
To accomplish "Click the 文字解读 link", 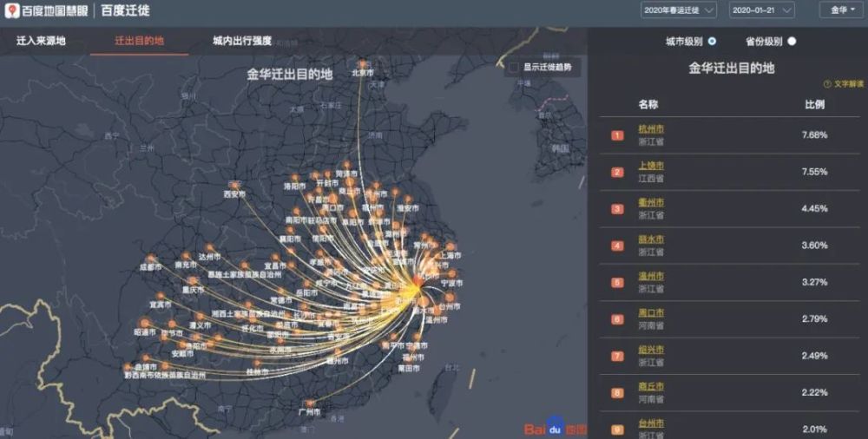I will 849,84.
